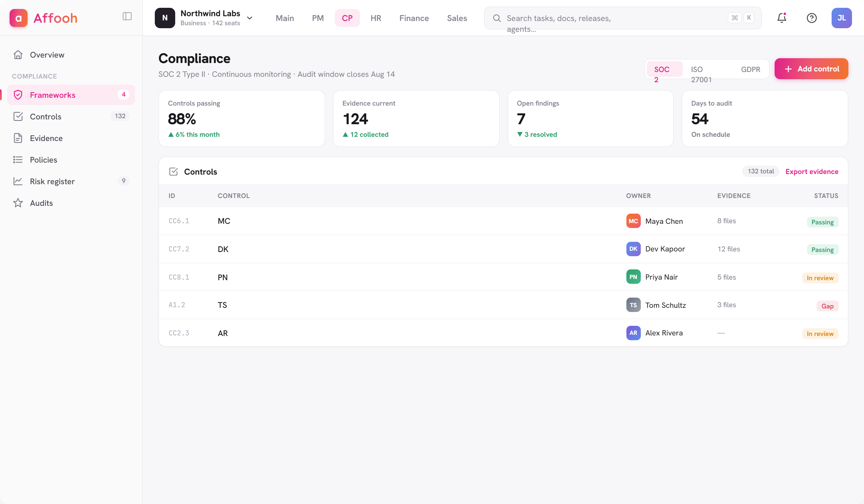Expand the Northwind Labs workspace dropdown

tap(250, 18)
